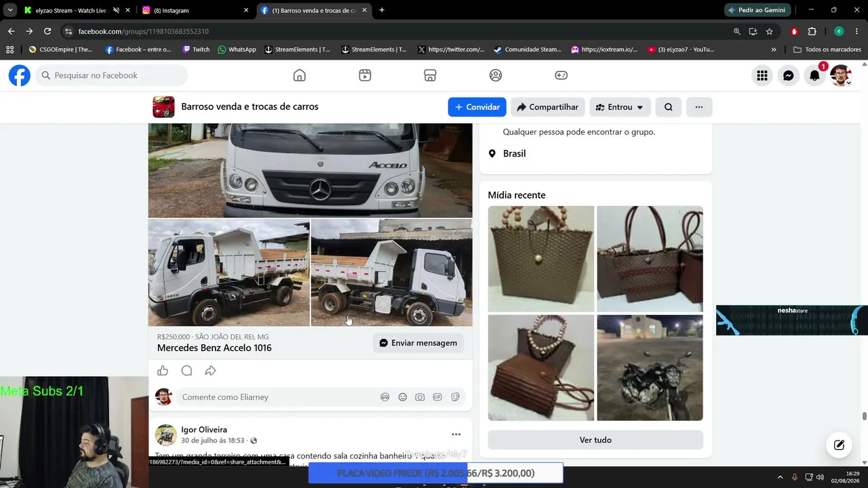Reload the current page

coord(47,31)
